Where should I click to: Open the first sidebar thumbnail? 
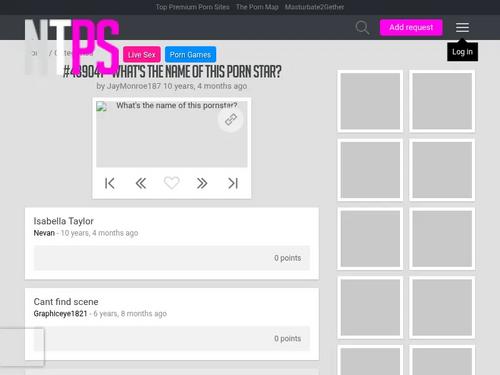[370, 101]
